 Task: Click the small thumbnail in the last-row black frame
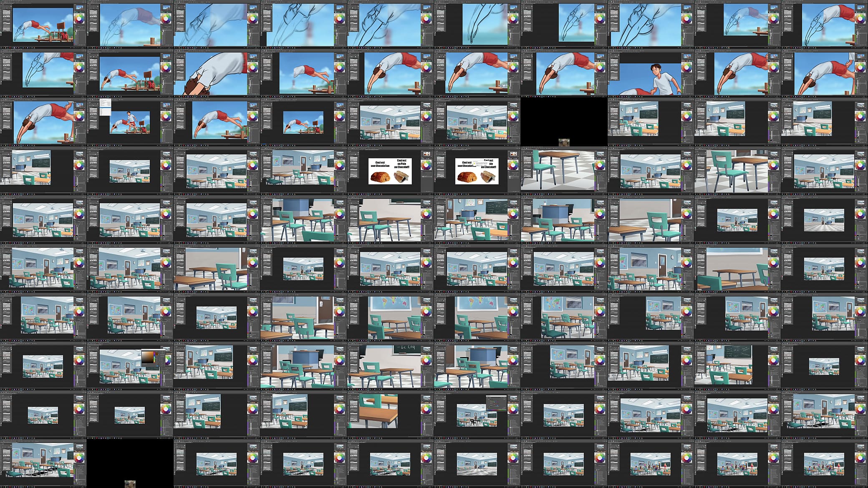[130, 484]
